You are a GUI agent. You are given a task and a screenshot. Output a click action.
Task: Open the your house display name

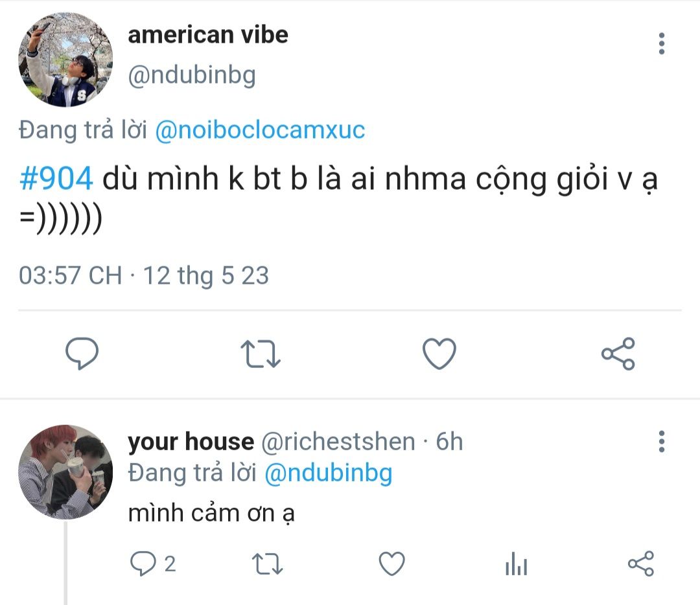point(191,442)
